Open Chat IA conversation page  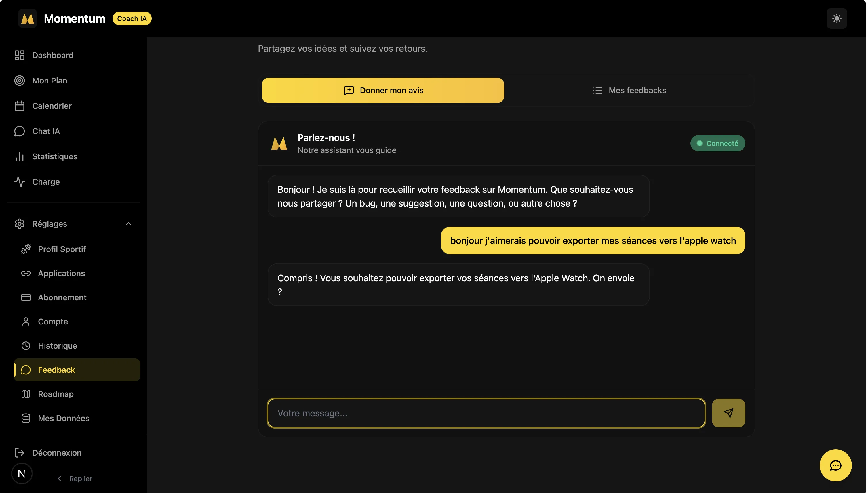(46, 131)
